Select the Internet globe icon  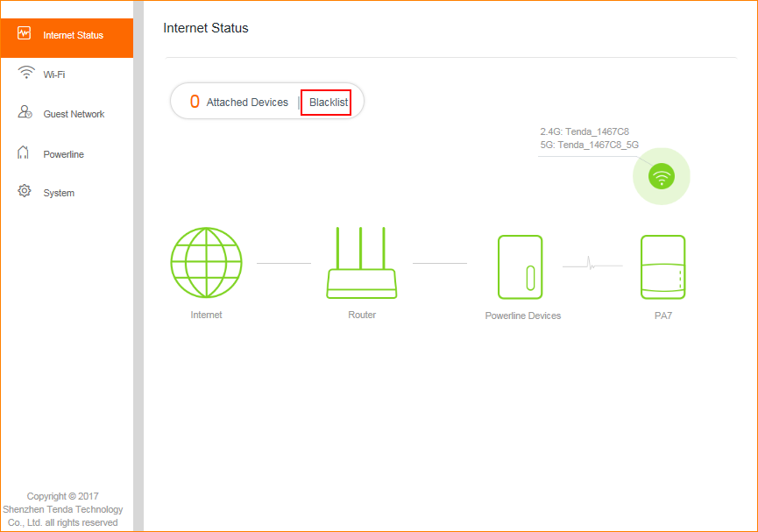[206, 262]
